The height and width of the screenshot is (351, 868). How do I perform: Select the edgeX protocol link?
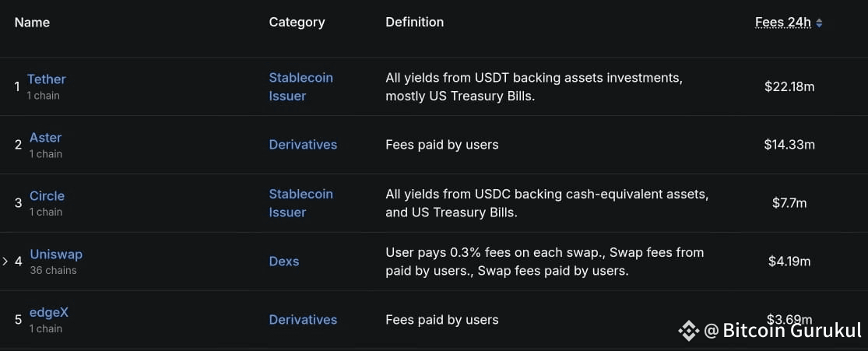tap(49, 312)
